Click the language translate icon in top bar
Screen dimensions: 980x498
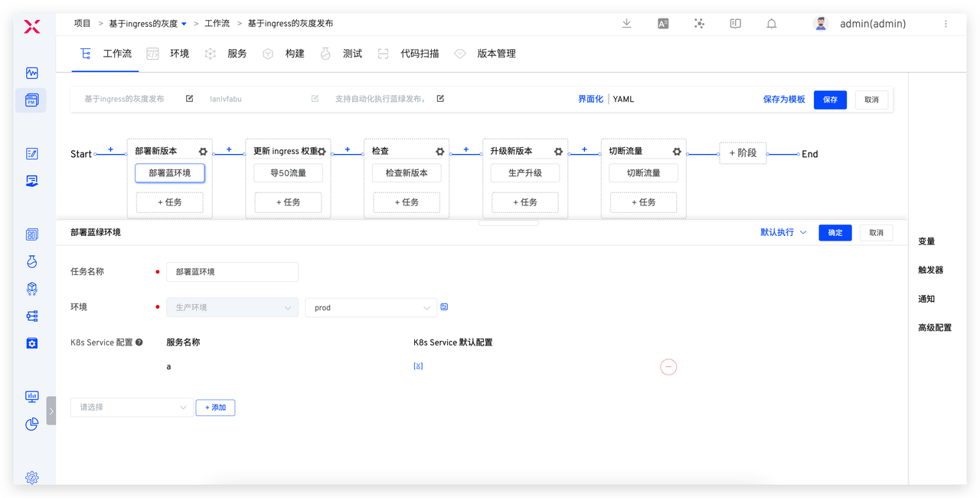(x=663, y=24)
